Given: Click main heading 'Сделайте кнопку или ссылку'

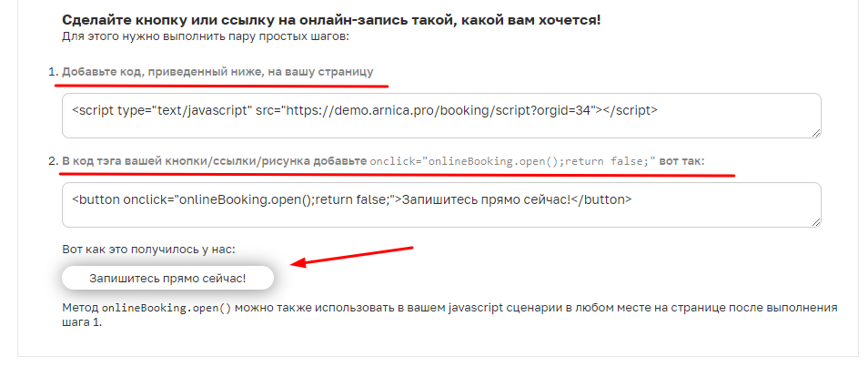Looking at the screenshot, I should [331, 21].
